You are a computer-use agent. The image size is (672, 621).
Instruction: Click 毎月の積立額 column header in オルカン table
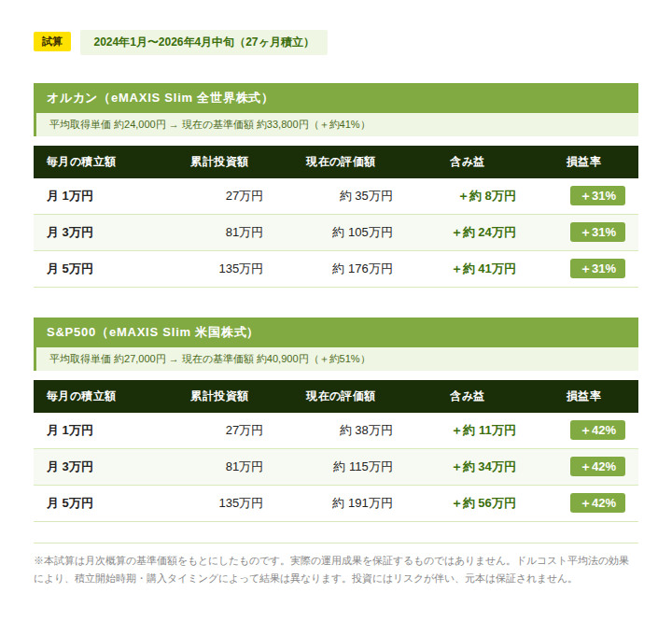click(81, 162)
